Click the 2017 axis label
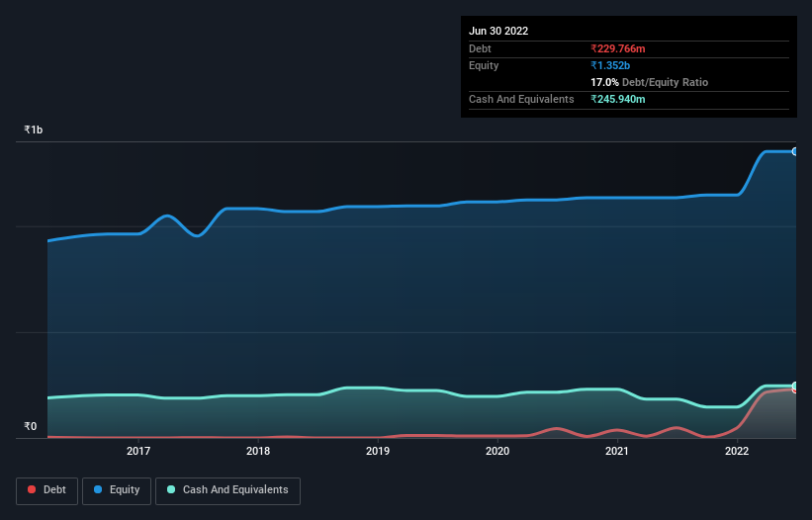Viewport: 812px width, 520px height. click(138, 451)
